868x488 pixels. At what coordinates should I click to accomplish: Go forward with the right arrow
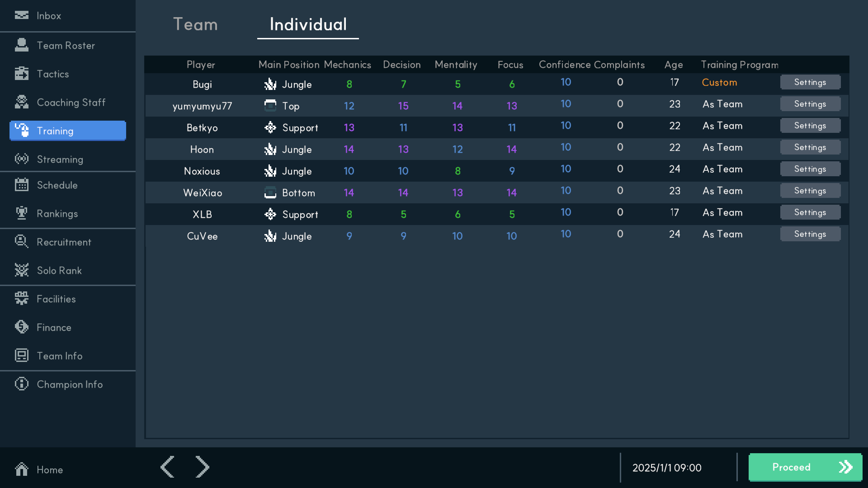202,467
